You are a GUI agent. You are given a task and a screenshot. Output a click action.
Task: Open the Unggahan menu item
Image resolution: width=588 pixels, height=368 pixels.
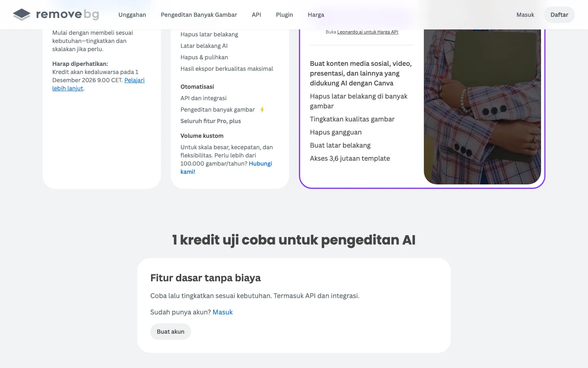(x=132, y=15)
